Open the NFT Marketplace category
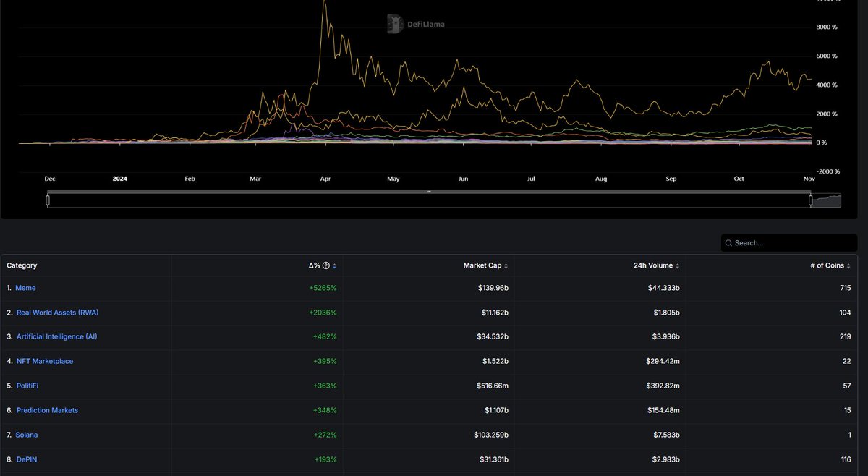This screenshot has width=868, height=476. 45,361
